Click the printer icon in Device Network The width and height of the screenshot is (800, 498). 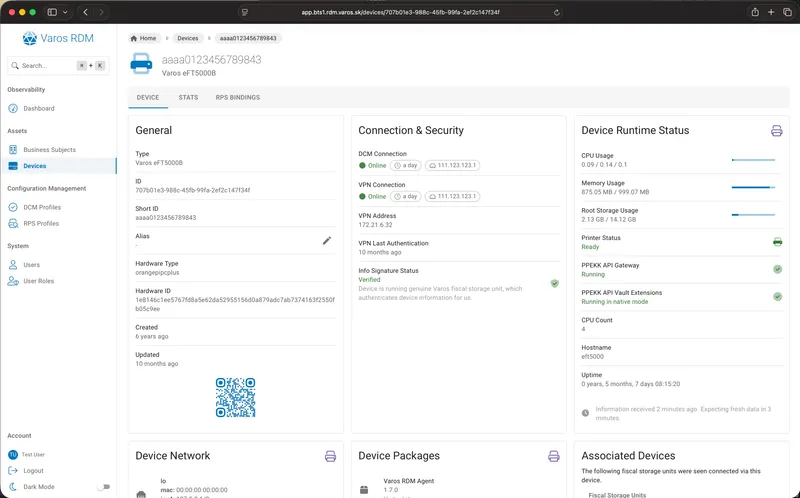[330, 456]
